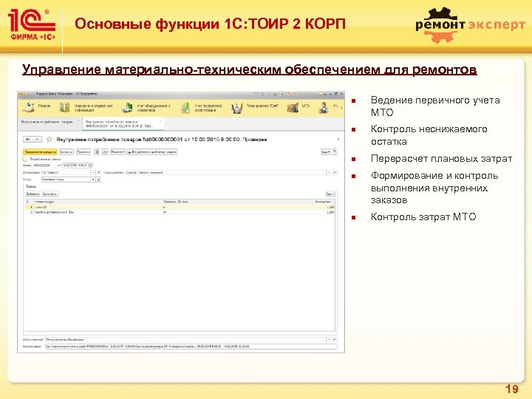The width and height of the screenshot is (532, 399).
Task: Open the Главное section icon
Action: pos(29,107)
